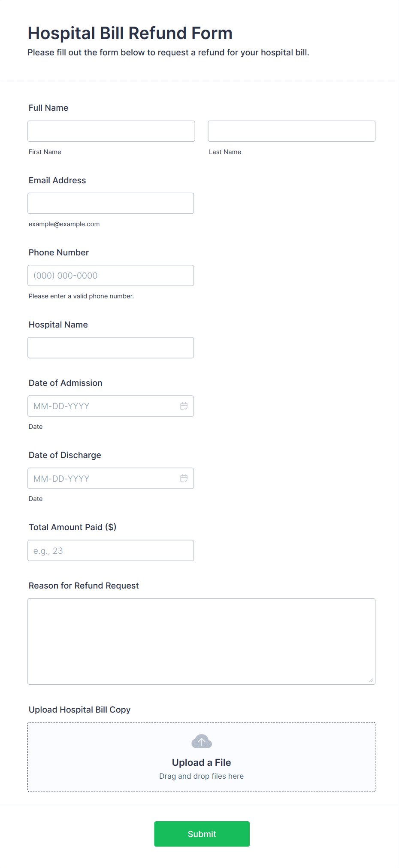Screen dimensions: 399x868
Task: Select the Hospital Name text box
Action: pos(111,348)
